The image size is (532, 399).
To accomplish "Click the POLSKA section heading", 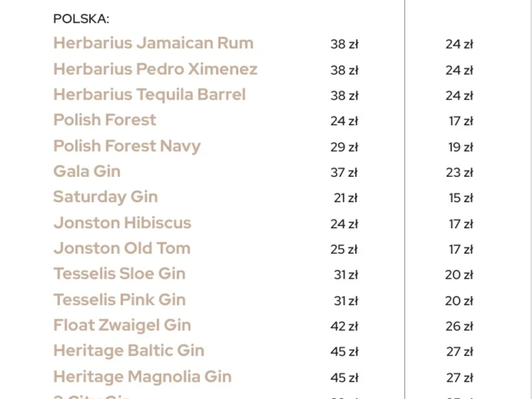I will (x=81, y=19).
